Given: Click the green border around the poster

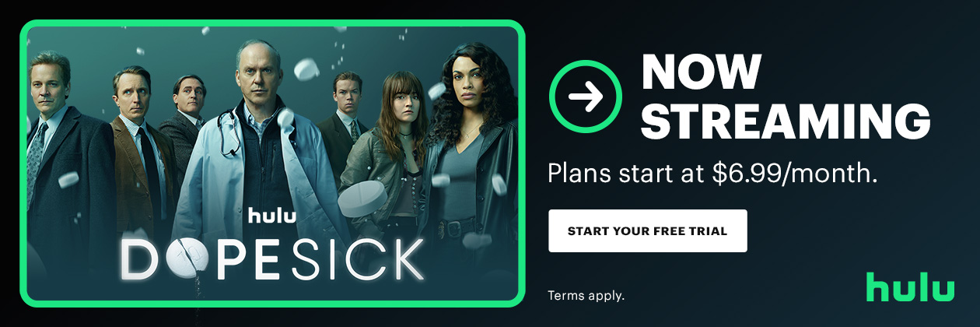Looking at the screenshot, I should [271, 25].
